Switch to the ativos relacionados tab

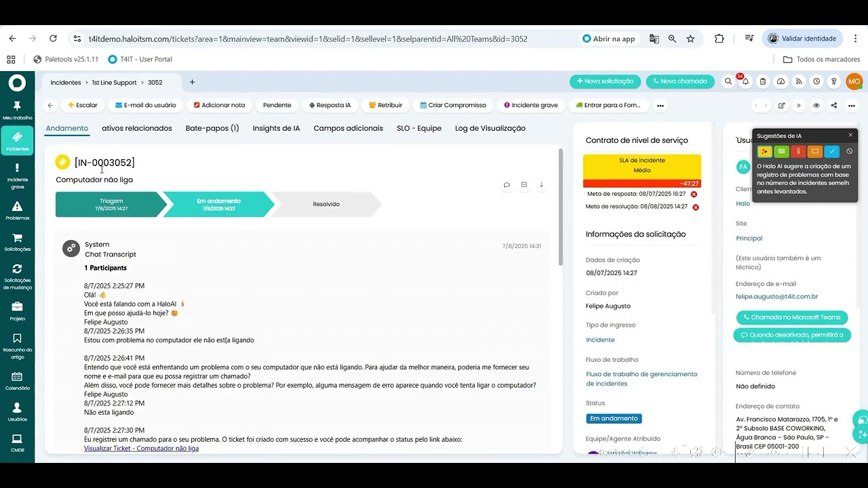coord(137,128)
